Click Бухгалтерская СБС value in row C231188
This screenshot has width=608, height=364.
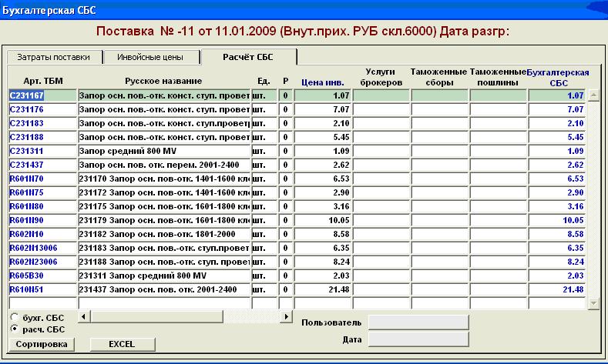click(x=557, y=137)
